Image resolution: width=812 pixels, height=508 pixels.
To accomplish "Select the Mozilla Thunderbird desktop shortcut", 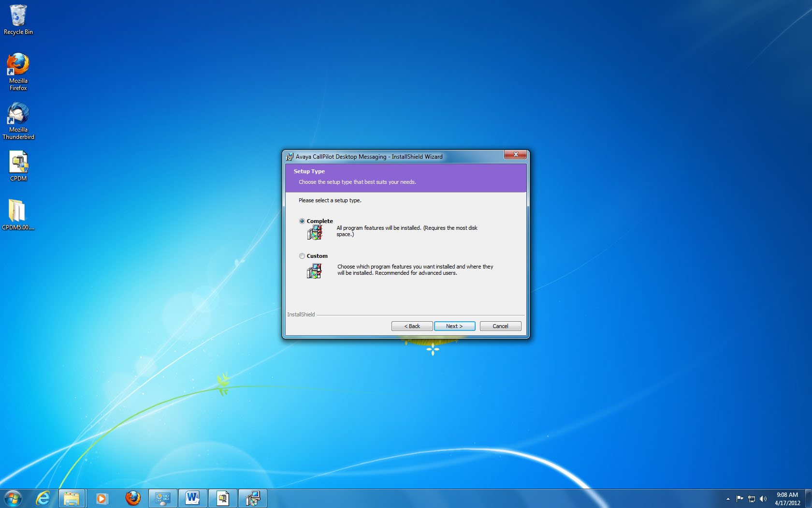I will point(18,121).
